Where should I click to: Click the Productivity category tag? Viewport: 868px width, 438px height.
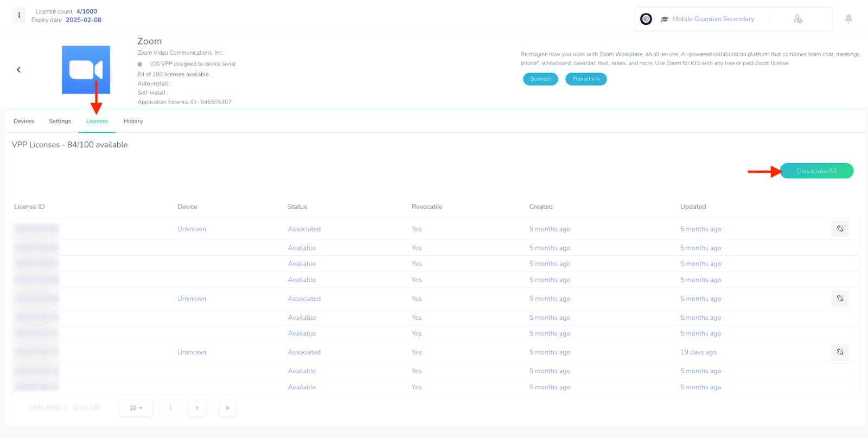click(586, 79)
